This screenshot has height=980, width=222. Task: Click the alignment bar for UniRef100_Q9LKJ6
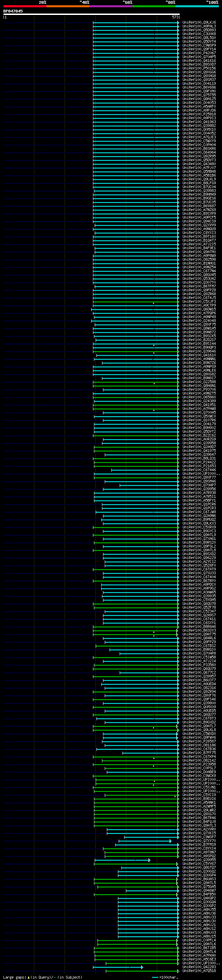pyautogui.click(x=136, y=23)
